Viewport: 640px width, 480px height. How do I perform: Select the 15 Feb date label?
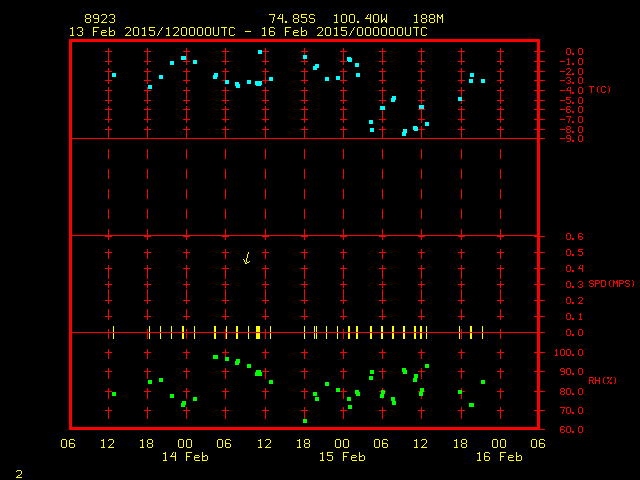(342, 457)
